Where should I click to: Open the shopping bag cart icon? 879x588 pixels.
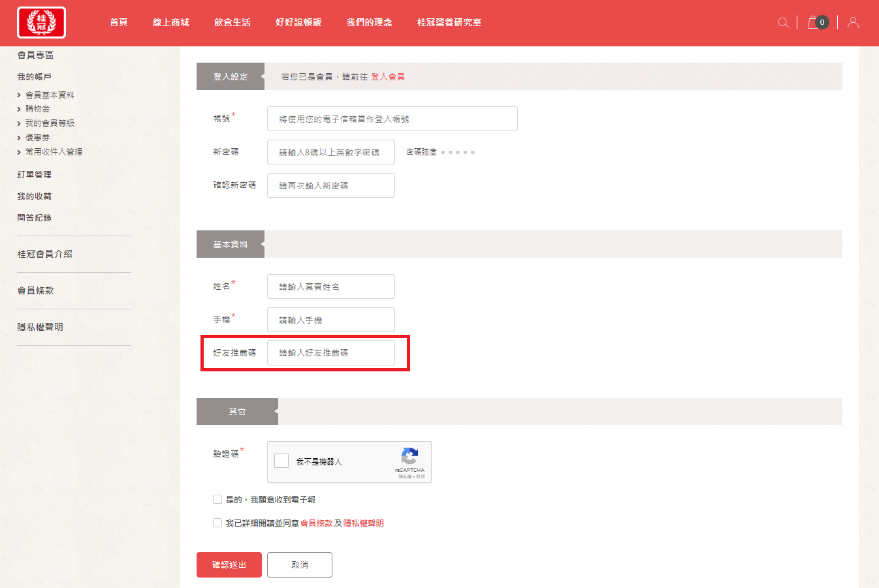pyautogui.click(x=813, y=22)
